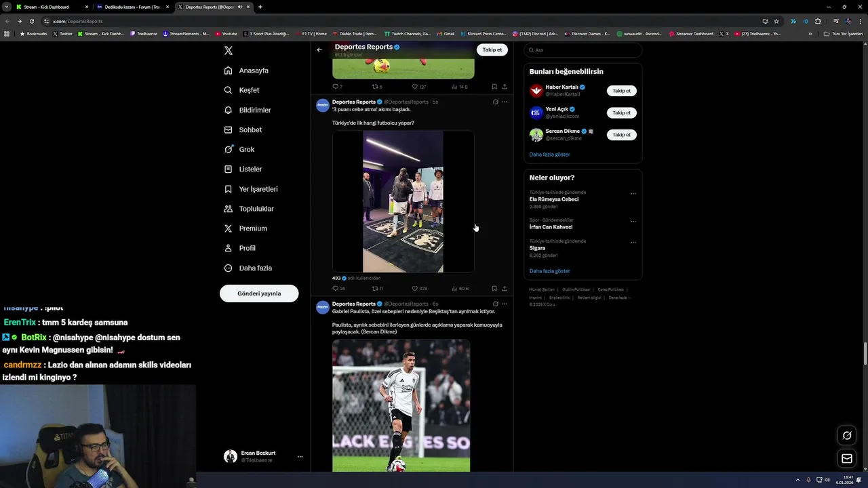Viewport: 868px width, 488px height.
Task: Open Sohbet in the sidebar
Action: point(243,129)
